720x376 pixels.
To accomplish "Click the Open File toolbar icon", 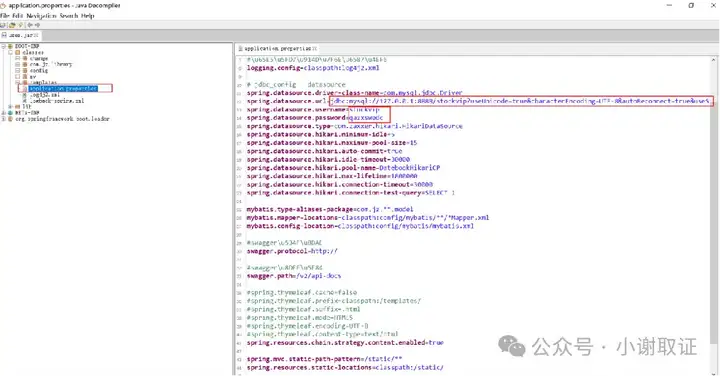I will click(x=3, y=25).
